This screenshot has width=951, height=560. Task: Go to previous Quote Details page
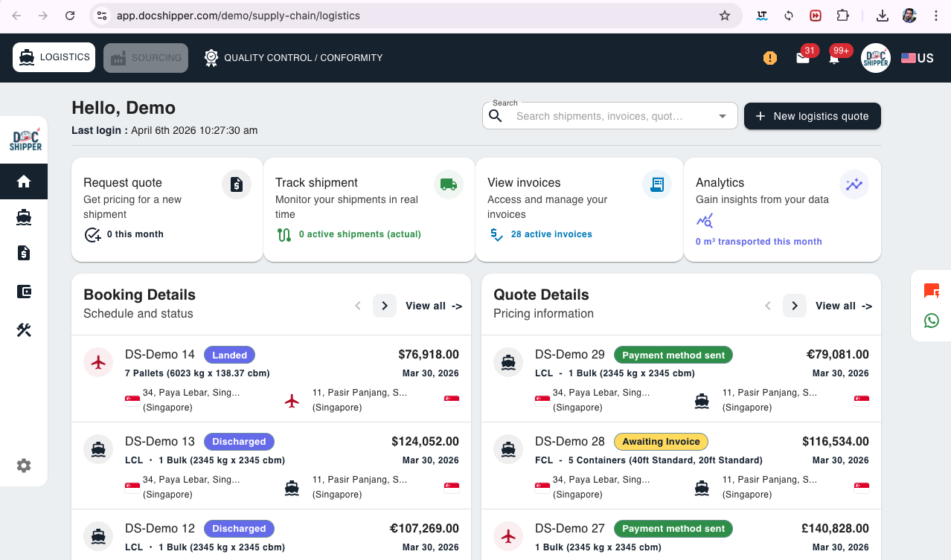[768, 306]
